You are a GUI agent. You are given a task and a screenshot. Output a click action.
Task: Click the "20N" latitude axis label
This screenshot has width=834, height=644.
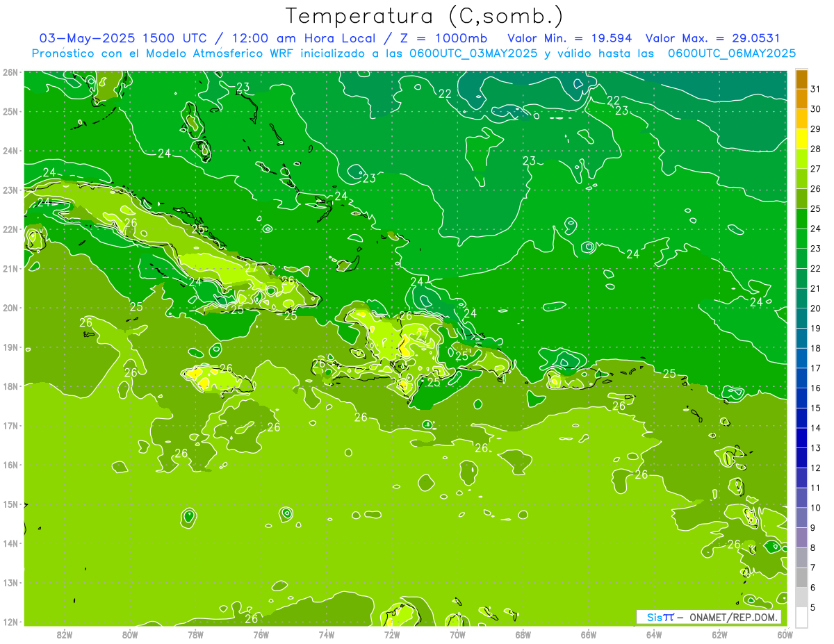pos(10,308)
